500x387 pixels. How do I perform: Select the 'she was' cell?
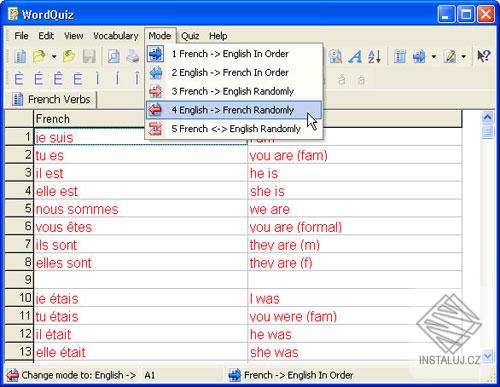355,352
